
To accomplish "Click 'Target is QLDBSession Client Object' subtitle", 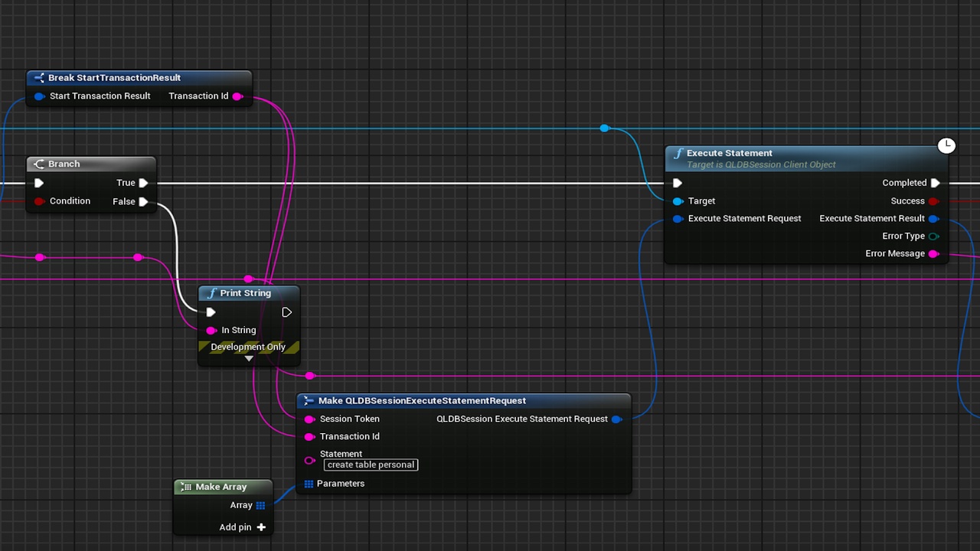I will tap(761, 165).
